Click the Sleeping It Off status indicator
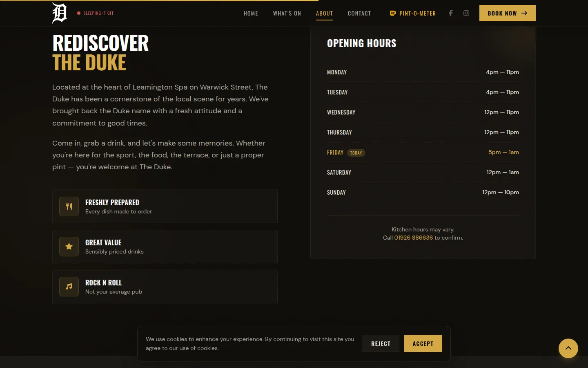 96,13
